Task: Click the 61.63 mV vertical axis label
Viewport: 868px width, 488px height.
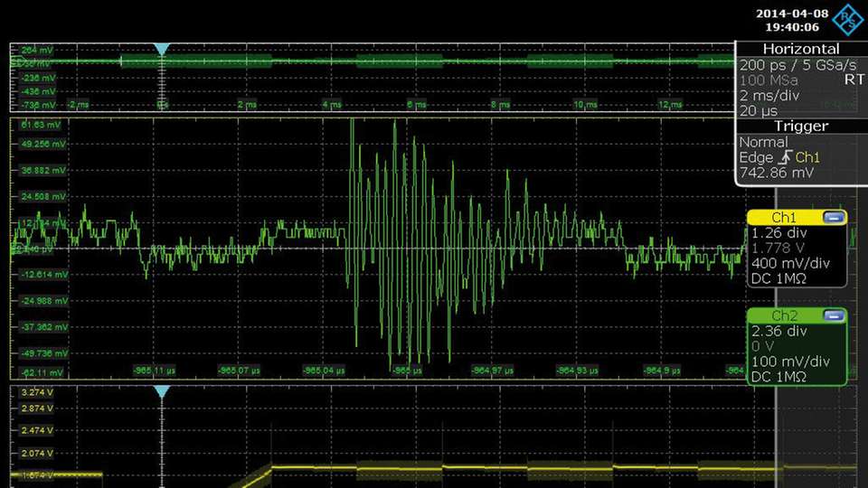Action: tap(41, 125)
